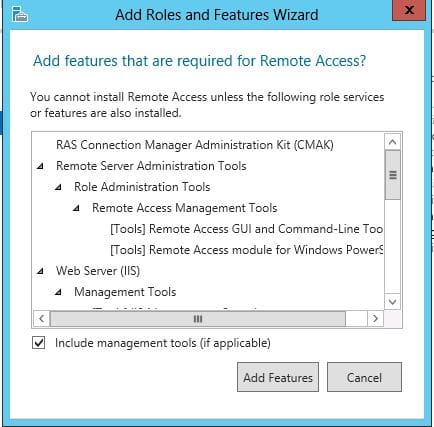434x427 pixels.
Task: Collapse Remote Server Administration Tools node
Action: coord(40,166)
